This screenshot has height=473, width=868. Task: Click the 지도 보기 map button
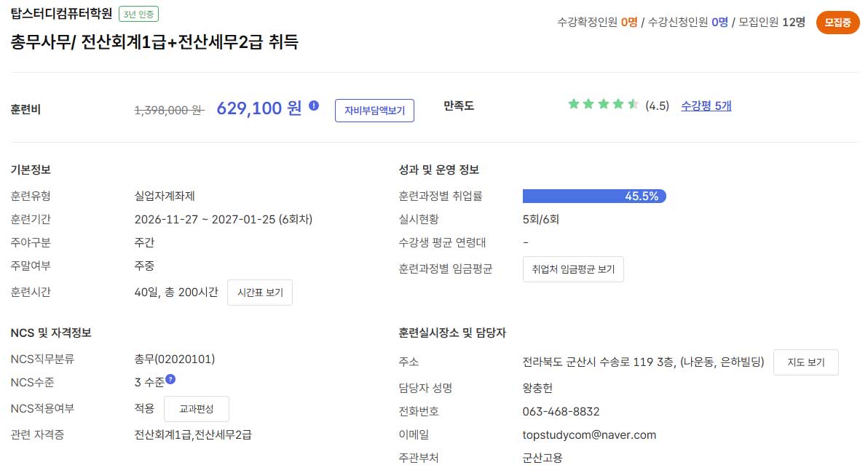(806, 362)
